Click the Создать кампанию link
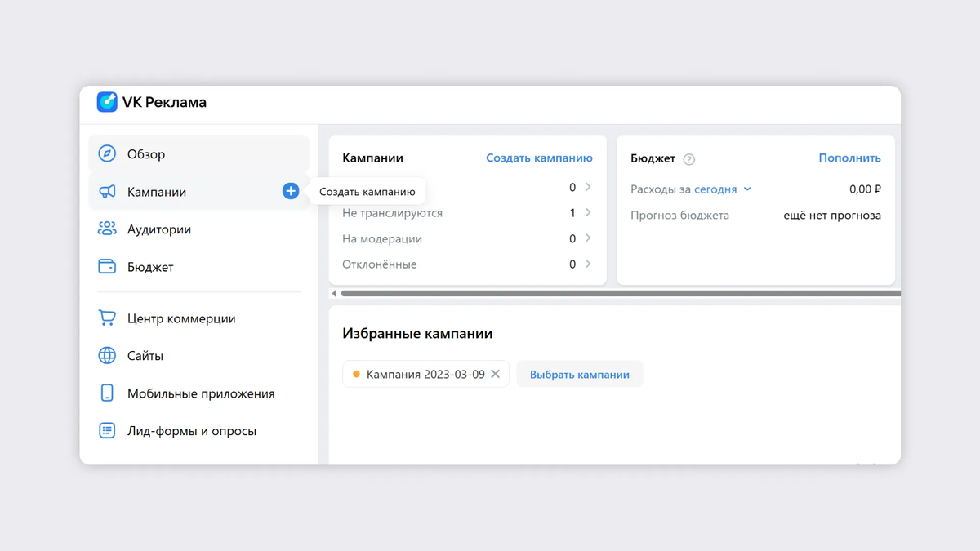The width and height of the screenshot is (980, 551). tap(539, 158)
